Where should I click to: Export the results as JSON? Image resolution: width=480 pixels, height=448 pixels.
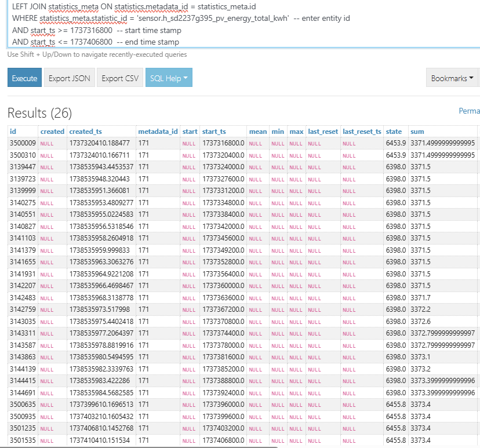[x=70, y=78]
